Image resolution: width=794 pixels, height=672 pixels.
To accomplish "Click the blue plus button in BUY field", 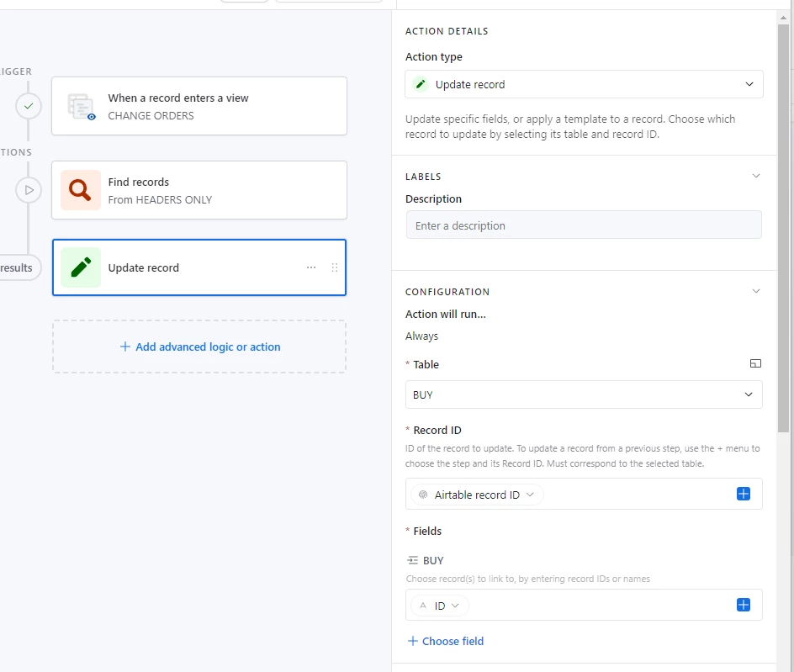I will (x=743, y=605).
